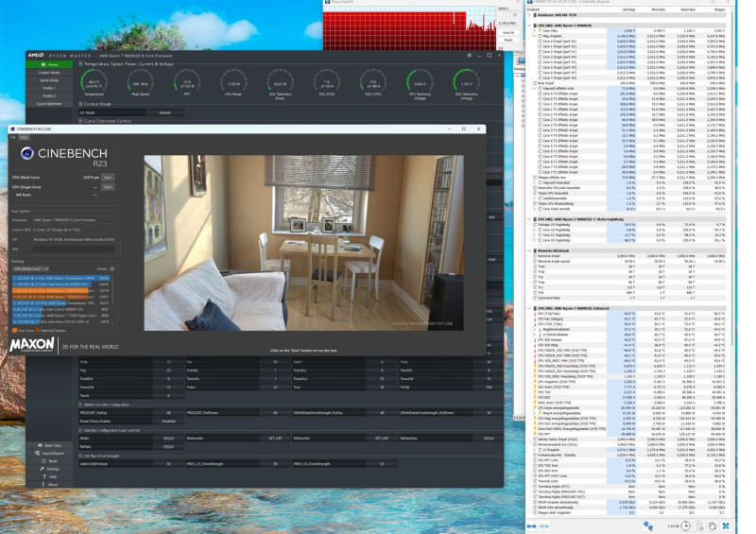Collapse the C-State Foglaltság group
756x534 pixels.
(x=530, y=219)
